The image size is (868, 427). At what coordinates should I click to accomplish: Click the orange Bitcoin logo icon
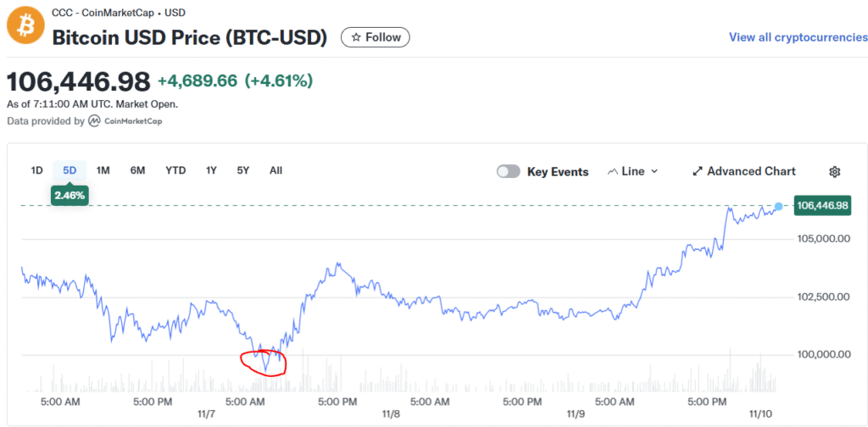point(25,25)
